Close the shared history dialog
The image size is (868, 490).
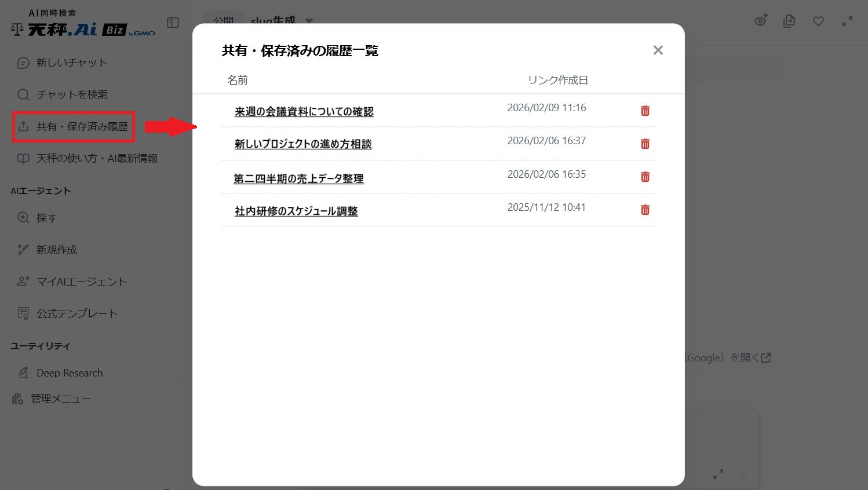(658, 50)
